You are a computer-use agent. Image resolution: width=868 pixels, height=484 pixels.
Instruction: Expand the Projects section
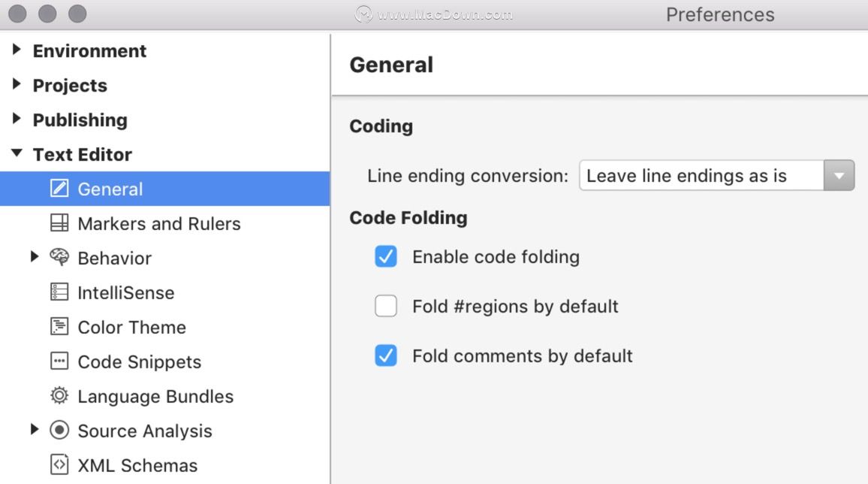17,84
